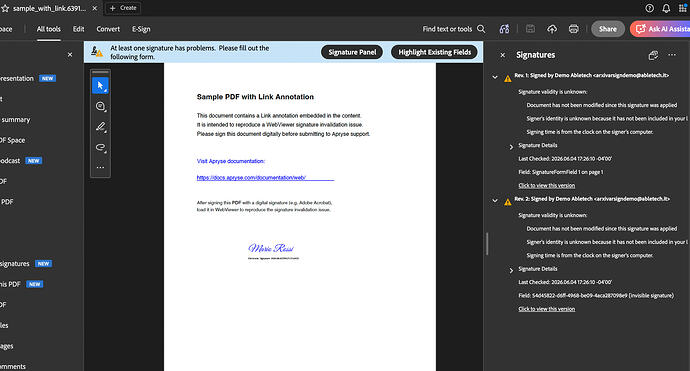Click to view Rev. 1 version link

547,185
